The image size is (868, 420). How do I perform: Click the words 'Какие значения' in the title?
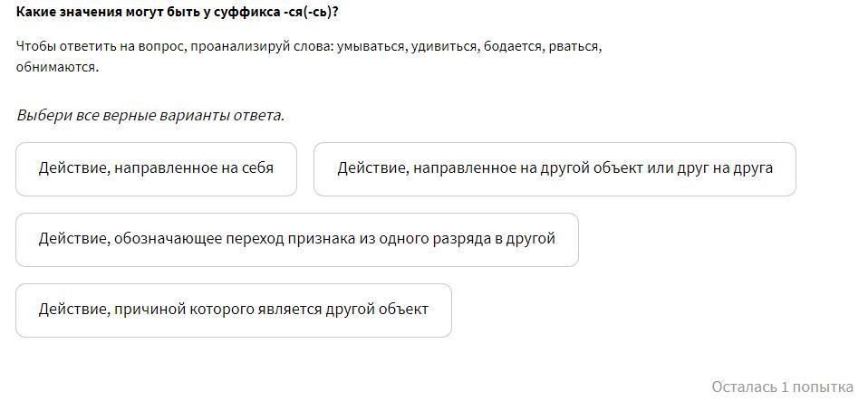[x=56, y=12]
